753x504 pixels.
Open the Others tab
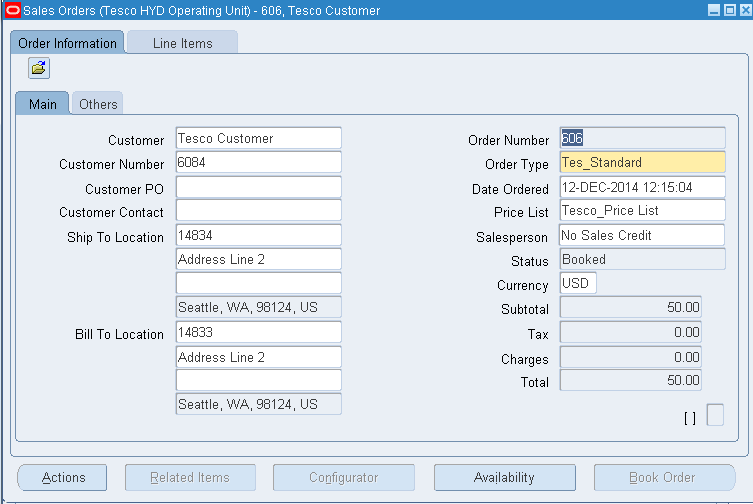tap(98, 104)
